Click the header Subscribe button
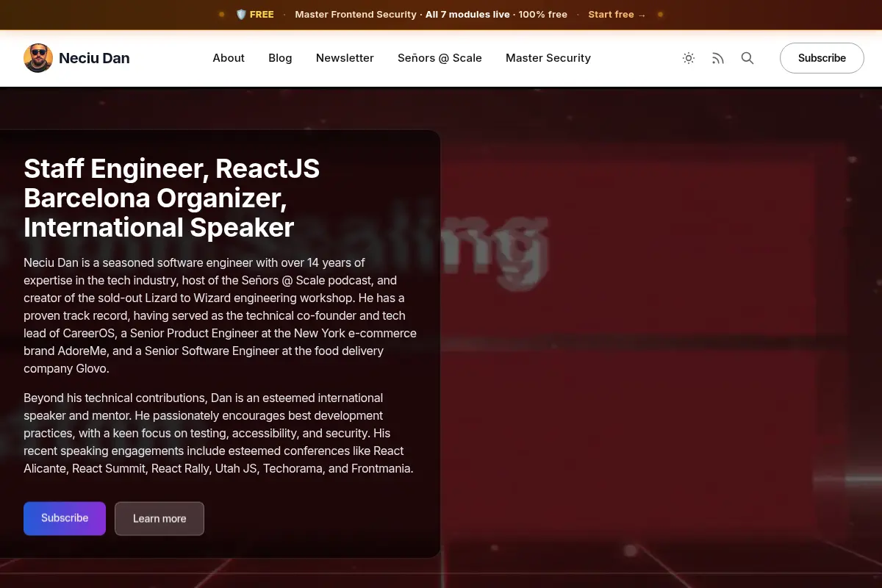 coord(822,58)
